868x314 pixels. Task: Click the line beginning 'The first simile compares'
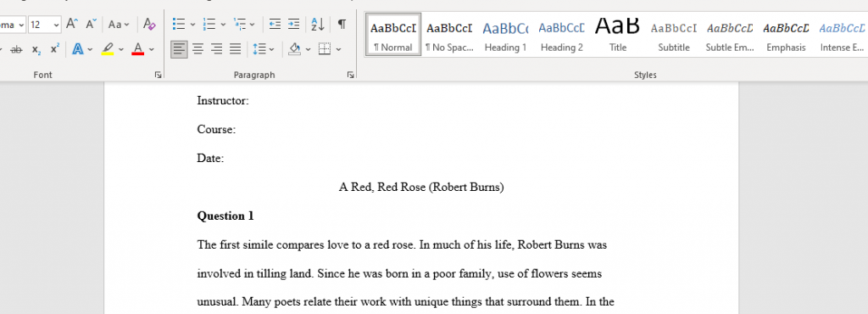click(x=402, y=244)
